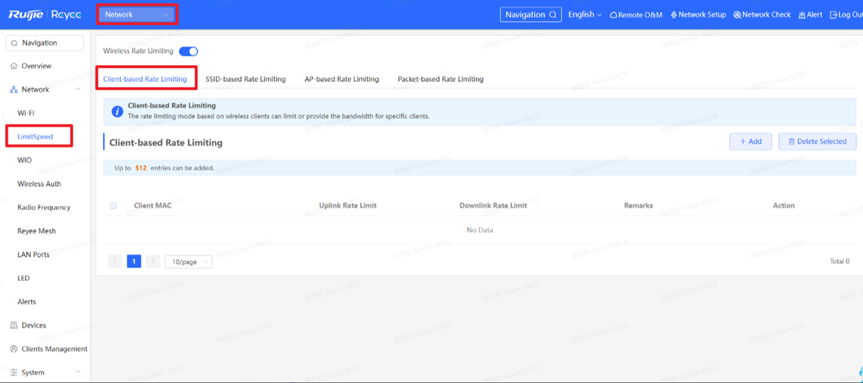Viewport: 863px width, 383px height.
Task: Click the Navigation search box in the sidebar
Action: (45, 43)
